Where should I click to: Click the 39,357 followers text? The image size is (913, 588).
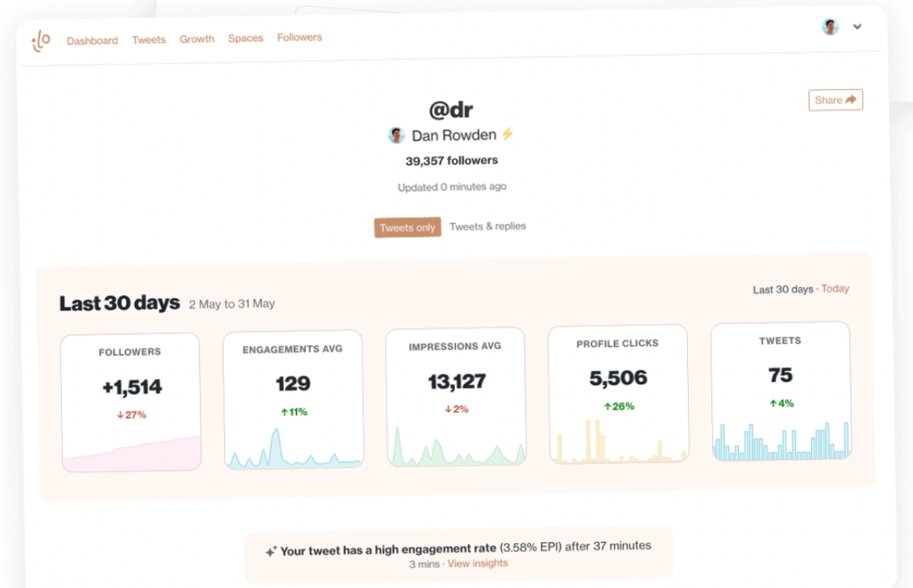[452, 160]
